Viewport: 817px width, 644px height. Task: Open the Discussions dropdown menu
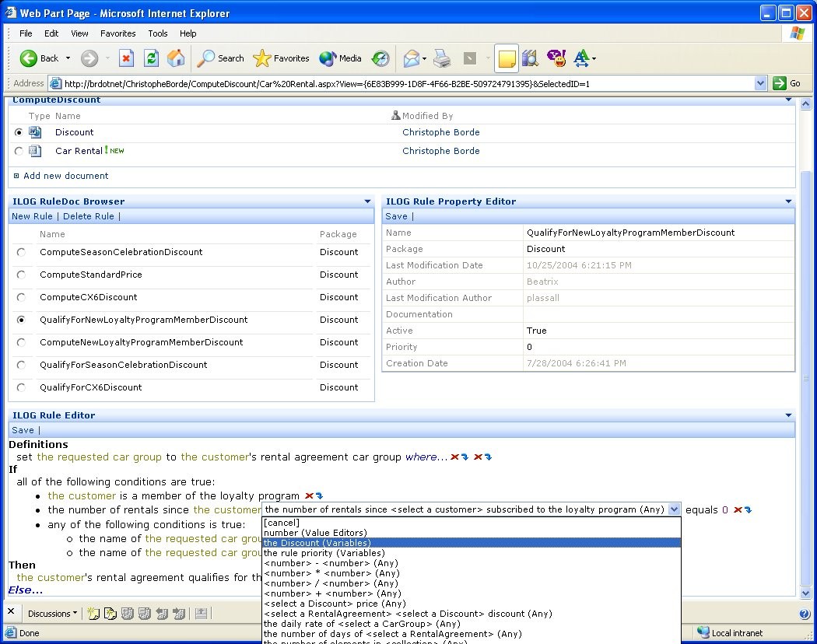(53, 614)
